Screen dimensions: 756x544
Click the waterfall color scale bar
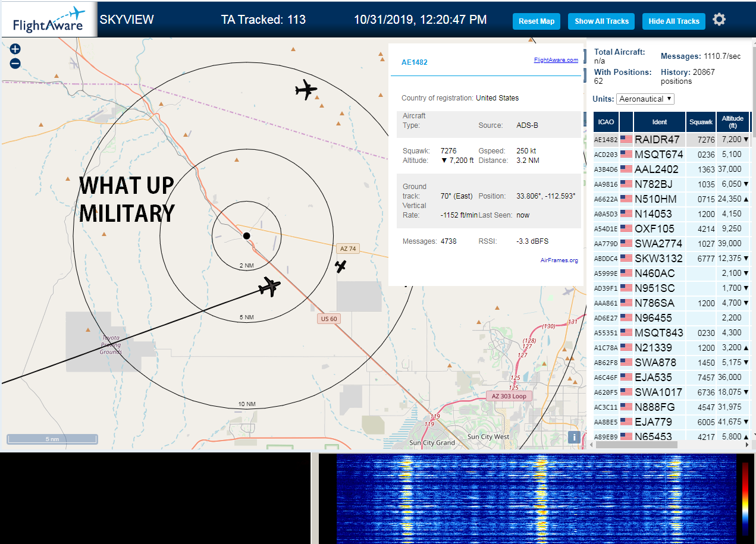tap(745, 498)
